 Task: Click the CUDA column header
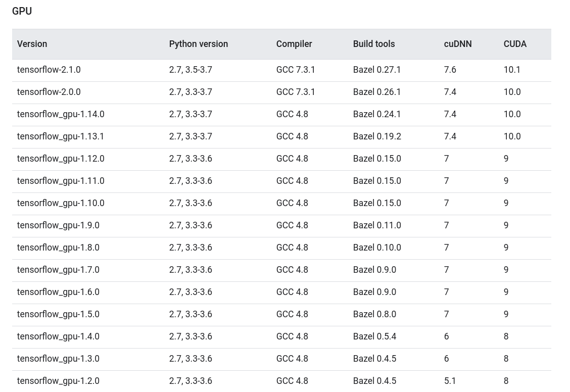tap(515, 44)
